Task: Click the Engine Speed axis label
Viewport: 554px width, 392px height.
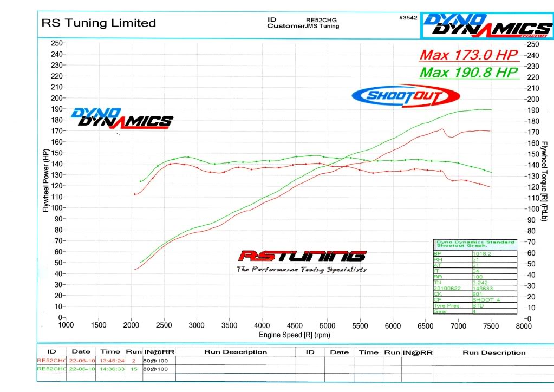Action: point(294,335)
